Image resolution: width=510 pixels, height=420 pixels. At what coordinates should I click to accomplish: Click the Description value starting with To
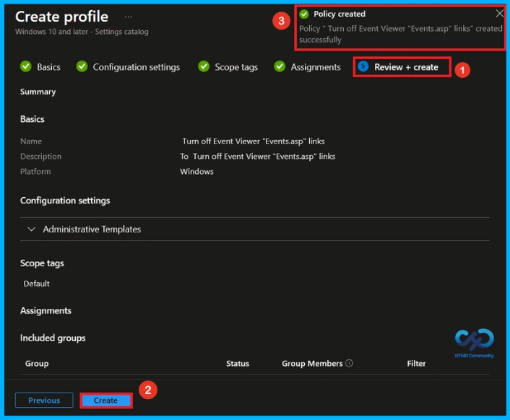pyautogui.click(x=258, y=157)
